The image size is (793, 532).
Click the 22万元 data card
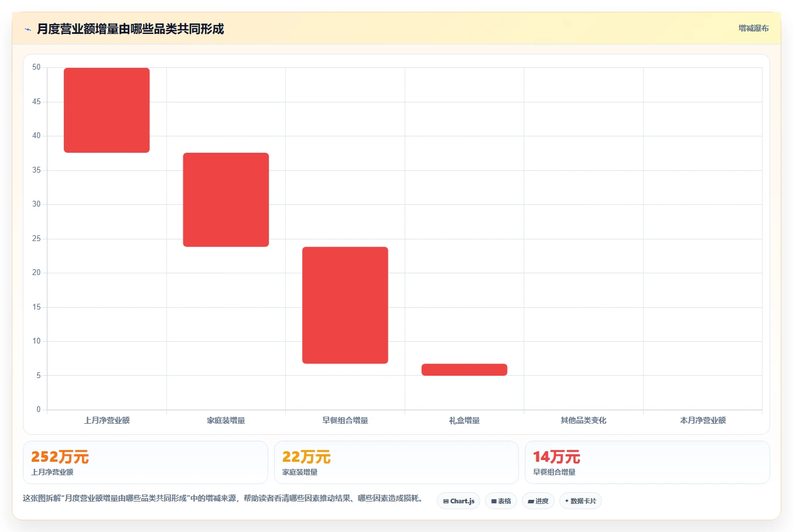pyautogui.click(x=396, y=462)
